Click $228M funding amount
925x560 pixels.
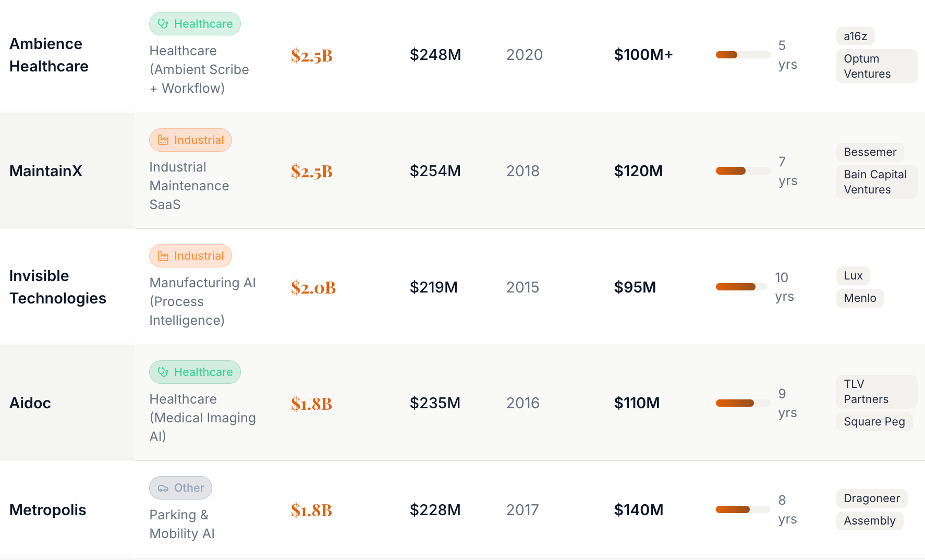tap(435, 510)
